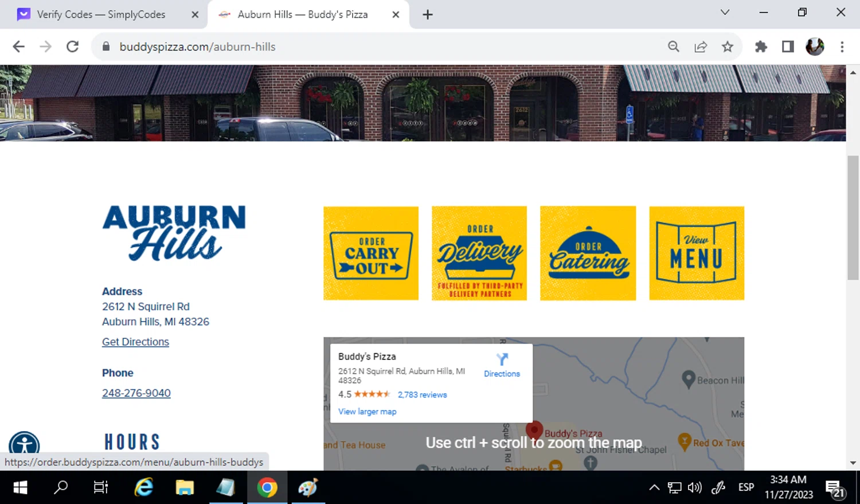Open the notification center icon
The height and width of the screenshot is (504, 860).
(x=836, y=489)
